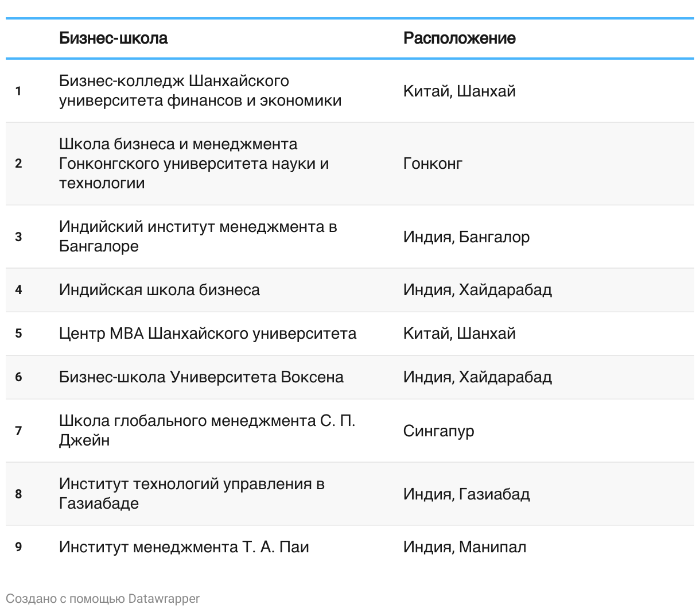Click Гонконг location cell
This screenshot has height=612, width=700.
(433, 164)
